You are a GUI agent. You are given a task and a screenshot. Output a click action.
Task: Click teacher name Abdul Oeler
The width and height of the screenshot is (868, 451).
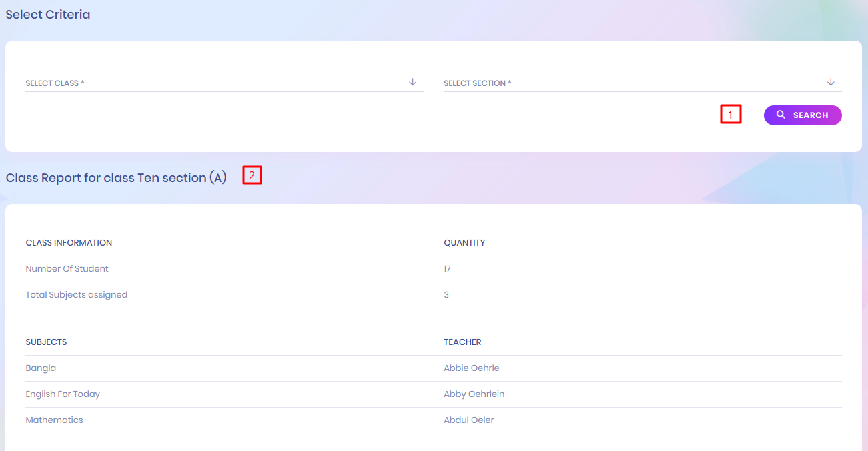[x=468, y=420]
